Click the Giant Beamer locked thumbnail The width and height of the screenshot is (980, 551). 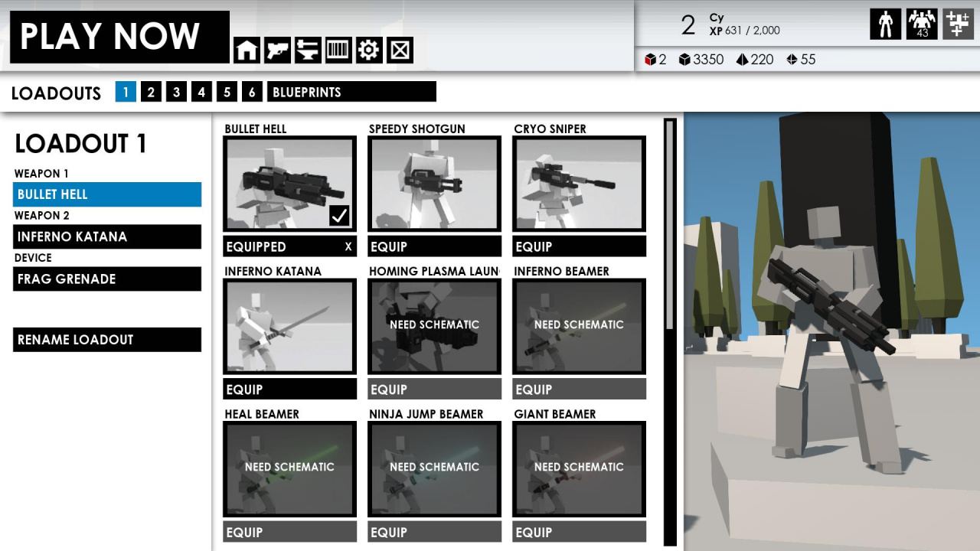[x=580, y=469]
